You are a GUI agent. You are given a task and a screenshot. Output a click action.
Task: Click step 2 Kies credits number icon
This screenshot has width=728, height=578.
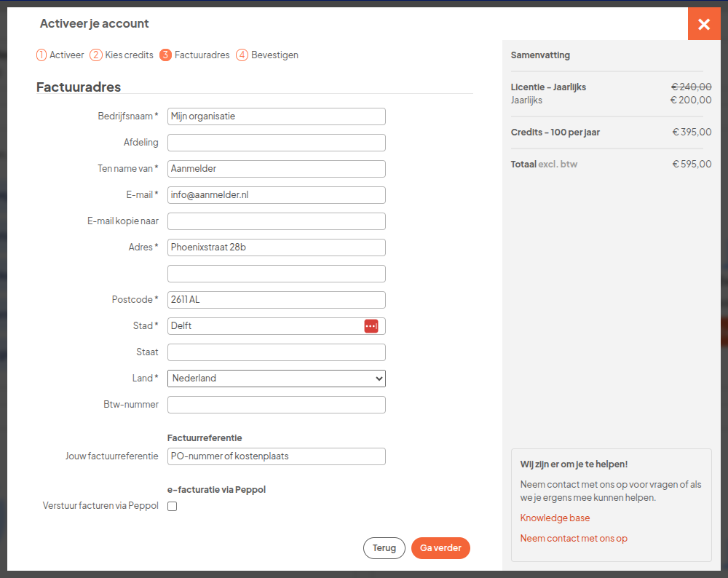pyautogui.click(x=96, y=55)
